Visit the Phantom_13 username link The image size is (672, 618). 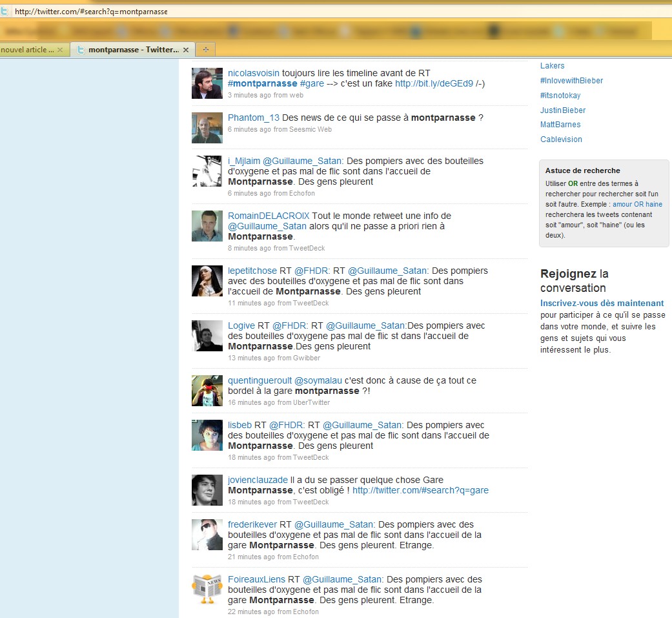pos(253,118)
